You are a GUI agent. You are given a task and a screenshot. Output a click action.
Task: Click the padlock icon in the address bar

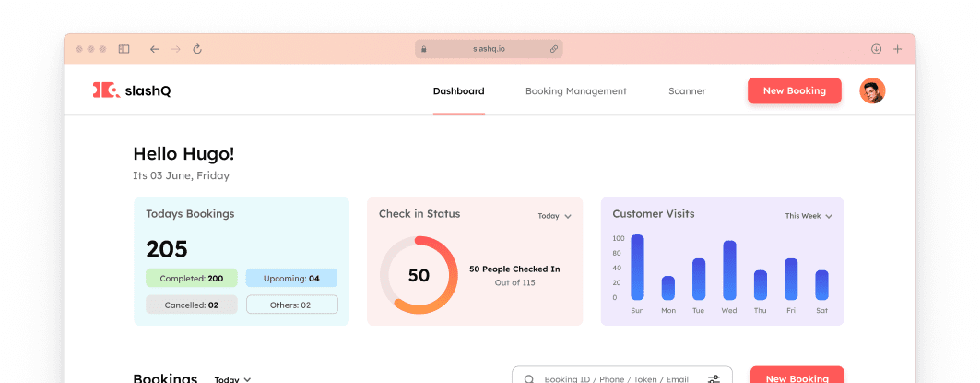pos(424,49)
